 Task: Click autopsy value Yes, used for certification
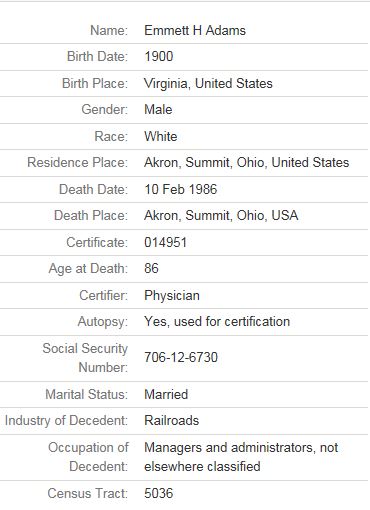point(217,322)
